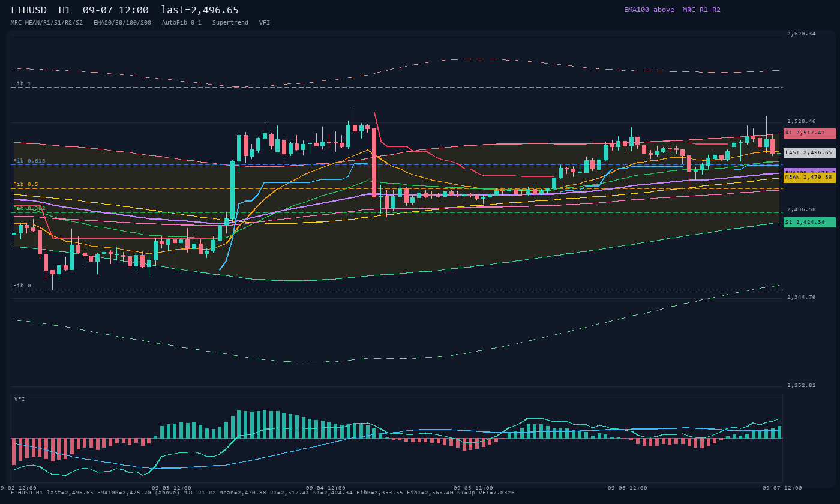Select the 2,252.82 price axis label
This screenshot has width=840, height=504.
click(802, 385)
